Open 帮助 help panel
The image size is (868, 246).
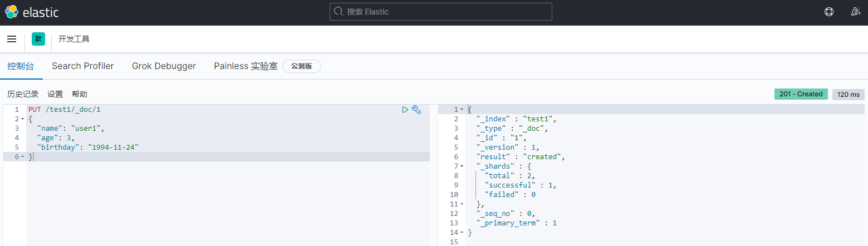click(80, 94)
